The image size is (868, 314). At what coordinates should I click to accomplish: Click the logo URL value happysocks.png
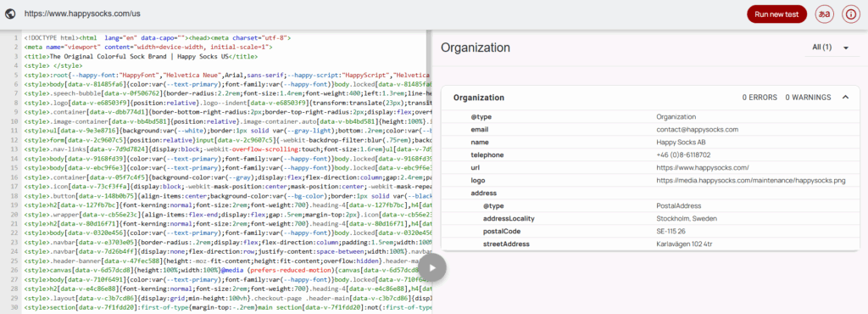(x=751, y=181)
